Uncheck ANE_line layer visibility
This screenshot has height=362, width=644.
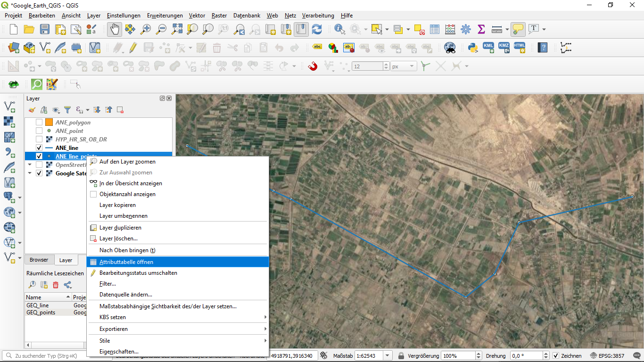(x=39, y=148)
